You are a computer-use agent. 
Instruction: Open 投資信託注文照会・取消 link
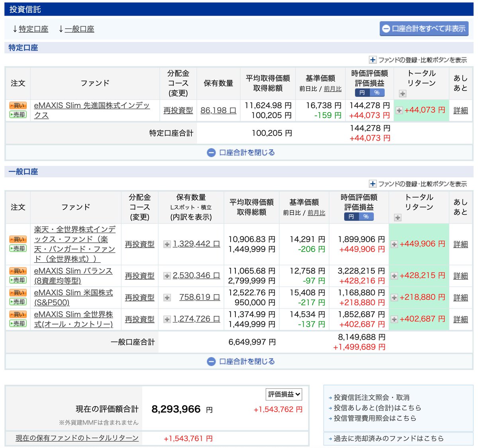pos(372,397)
